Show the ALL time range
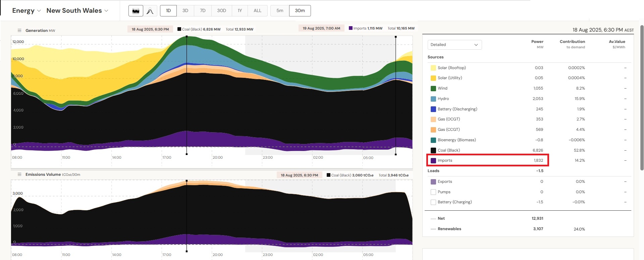The image size is (644, 260). coord(257,11)
